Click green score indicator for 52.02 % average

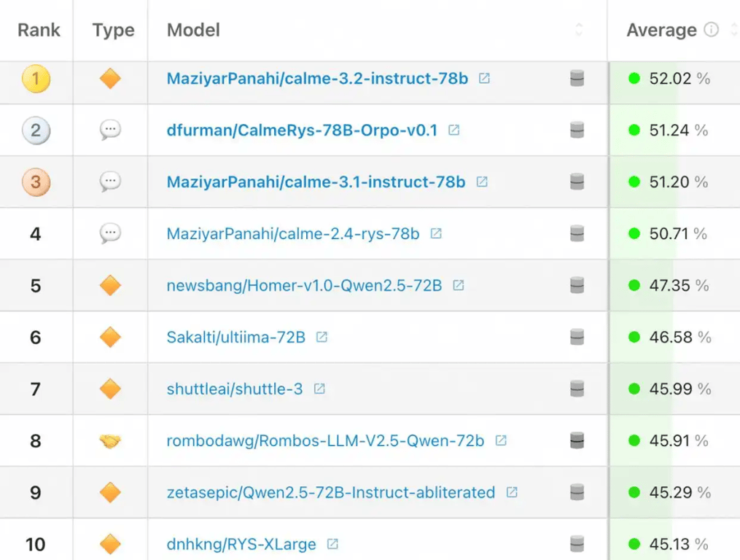pyautogui.click(x=634, y=78)
